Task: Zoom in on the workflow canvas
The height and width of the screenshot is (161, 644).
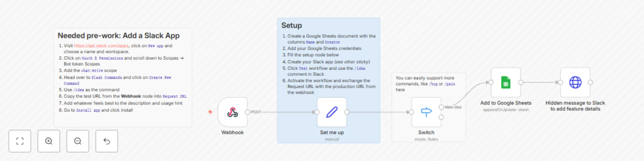Action: point(49,141)
